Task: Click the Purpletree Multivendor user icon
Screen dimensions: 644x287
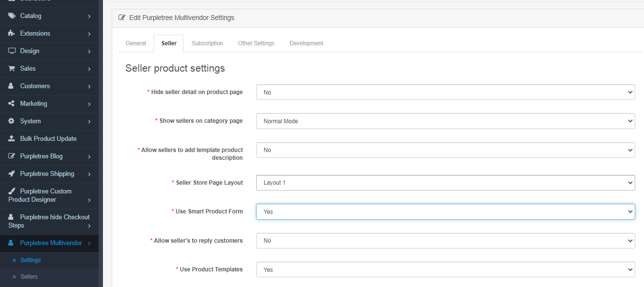Action: [11, 243]
